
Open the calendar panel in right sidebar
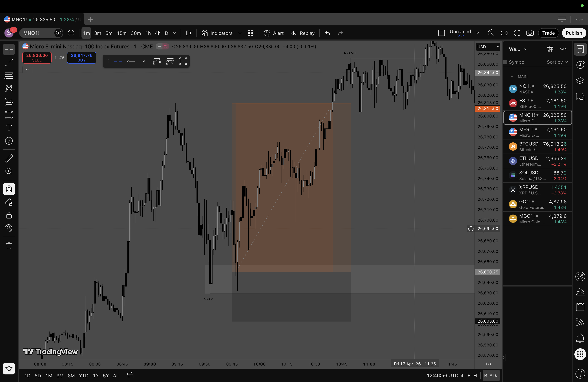(580, 307)
